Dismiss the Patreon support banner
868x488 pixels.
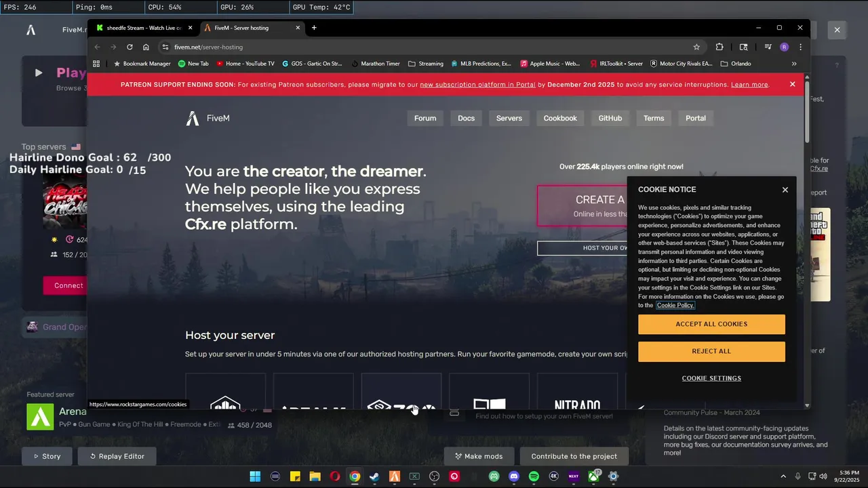[x=792, y=85]
